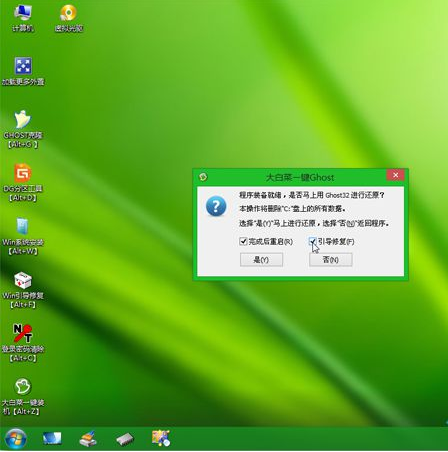Image resolution: width=448 pixels, height=452 pixels.
Task: Click the 大白菜一键Ghost title text
Action: tap(300, 177)
